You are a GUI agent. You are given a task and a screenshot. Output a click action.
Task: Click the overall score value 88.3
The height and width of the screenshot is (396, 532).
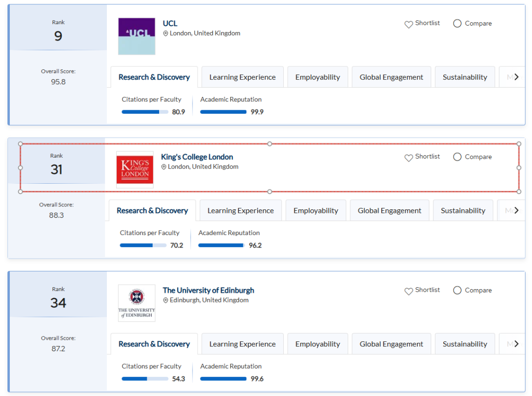pos(56,215)
